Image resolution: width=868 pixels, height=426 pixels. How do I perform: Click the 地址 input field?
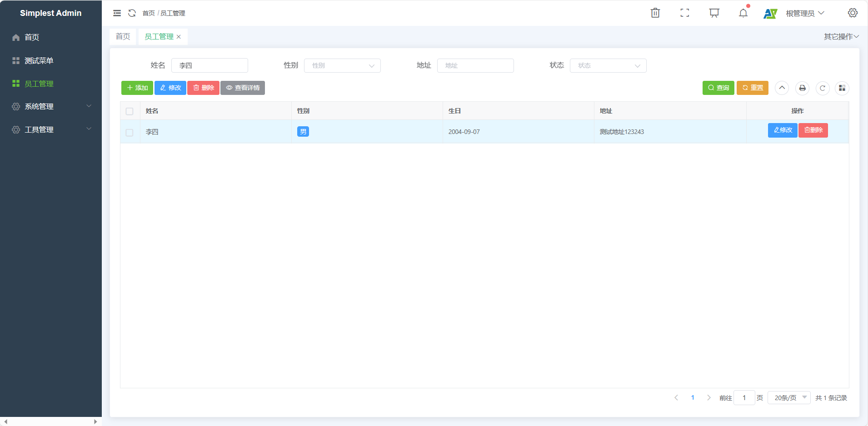[x=475, y=66]
